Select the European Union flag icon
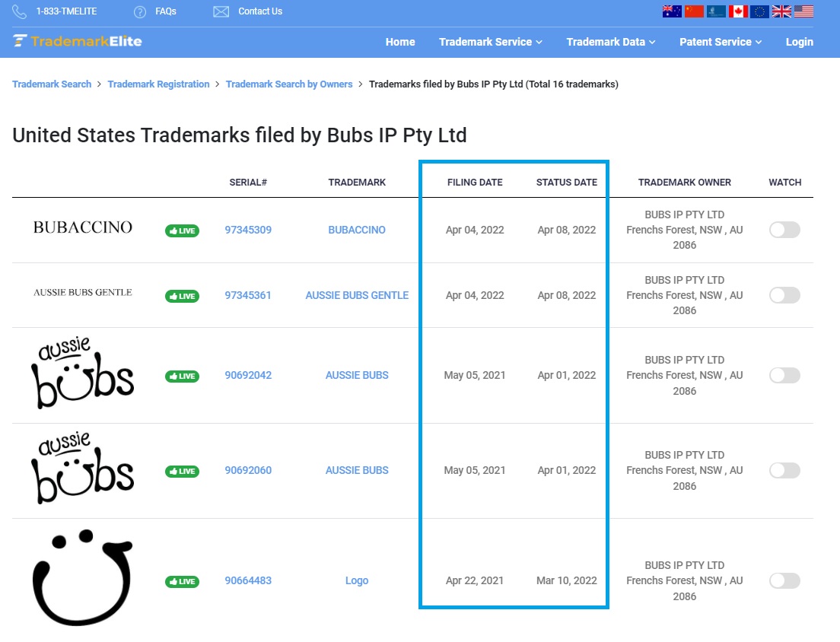The image size is (840, 642). tap(759, 11)
